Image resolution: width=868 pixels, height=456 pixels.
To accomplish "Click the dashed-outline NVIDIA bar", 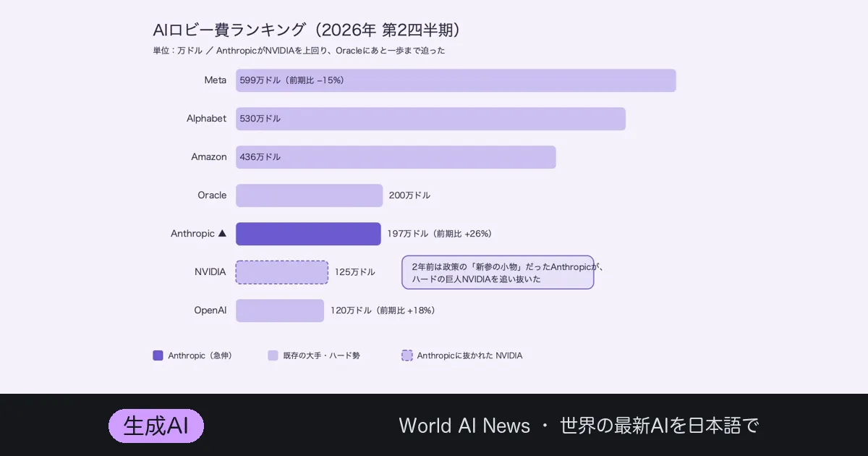I will [x=282, y=272].
